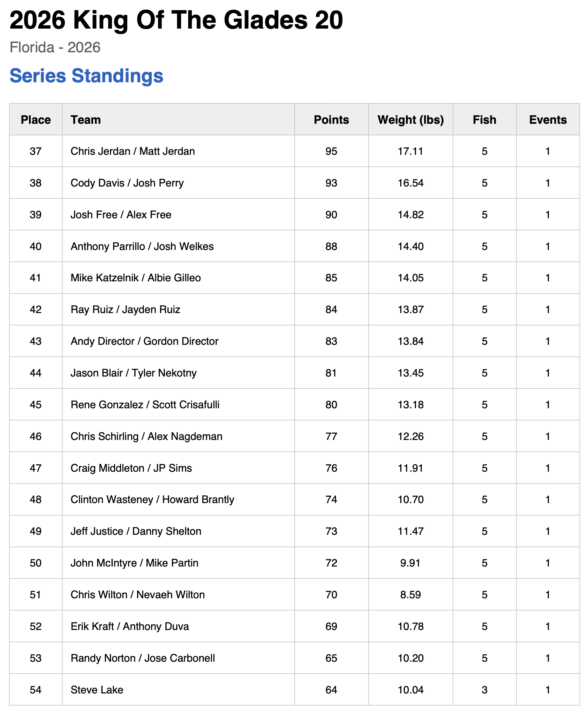Open Josh Free / Alex Free row

coord(121,215)
